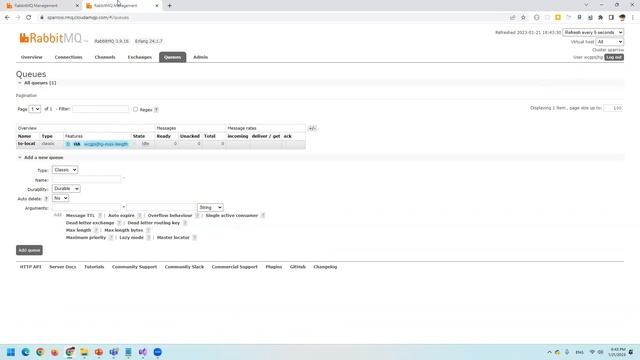
Task: Open the Community Slack footer link
Action: click(184, 267)
